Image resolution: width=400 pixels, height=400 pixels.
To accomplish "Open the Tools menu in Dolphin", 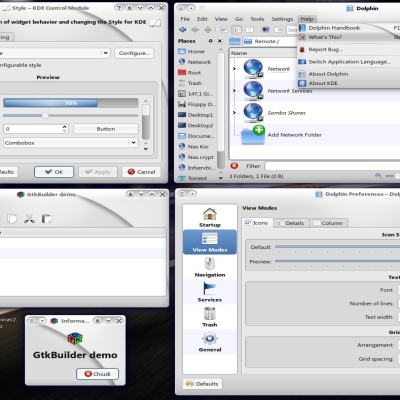I will [257, 19].
